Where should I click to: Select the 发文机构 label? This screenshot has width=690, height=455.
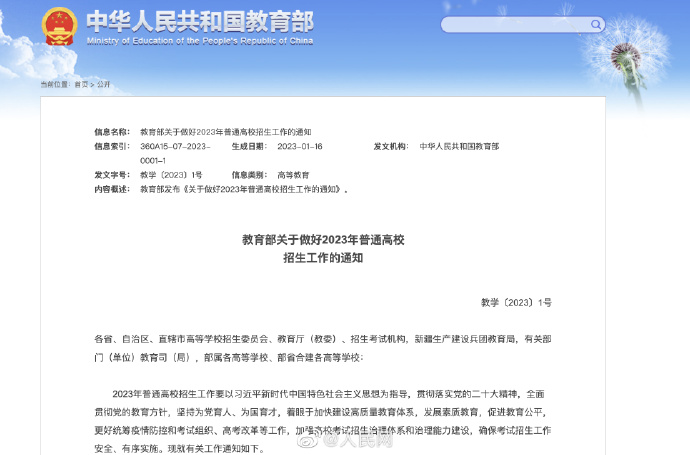pyautogui.click(x=391, y=146)
